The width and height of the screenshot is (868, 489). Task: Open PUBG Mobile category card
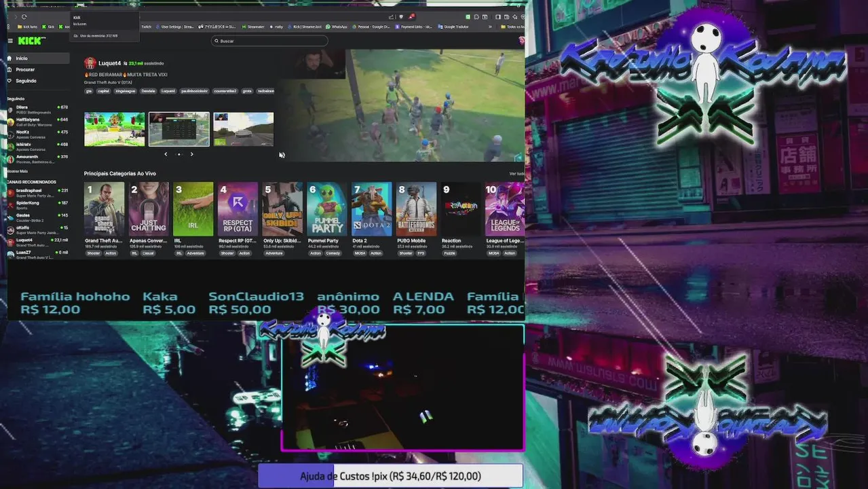click(417, 209)
